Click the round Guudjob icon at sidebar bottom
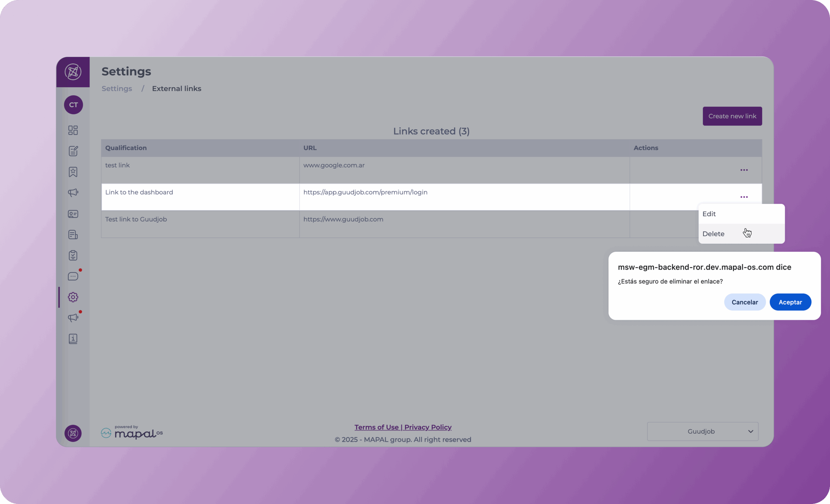This screenshot has height=504, width=830. tap(73, 433)
